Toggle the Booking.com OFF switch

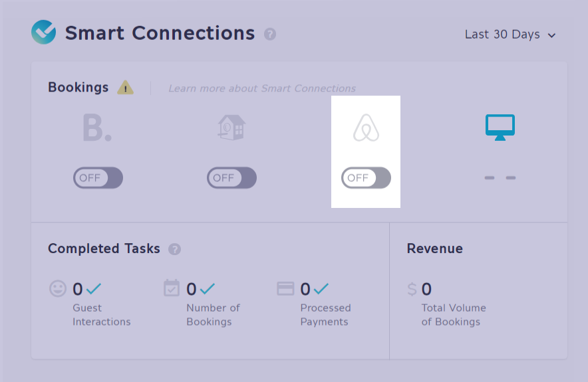(x=98, y=177)
